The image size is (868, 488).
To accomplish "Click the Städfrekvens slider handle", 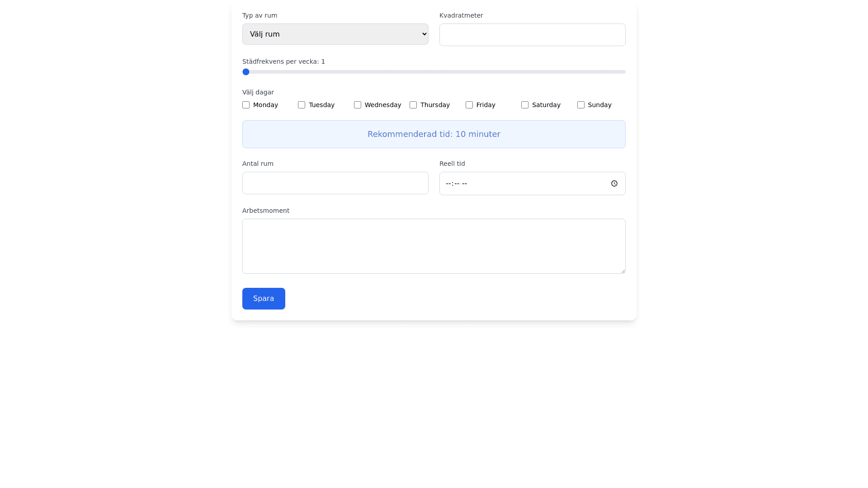I will (x=246, y=72).
